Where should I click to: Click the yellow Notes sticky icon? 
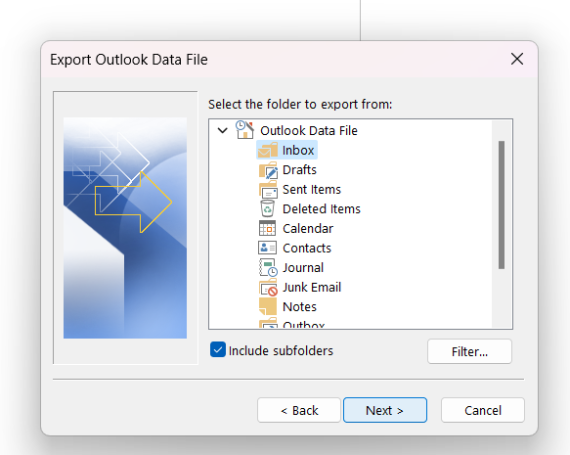click(x=268, y=306)
